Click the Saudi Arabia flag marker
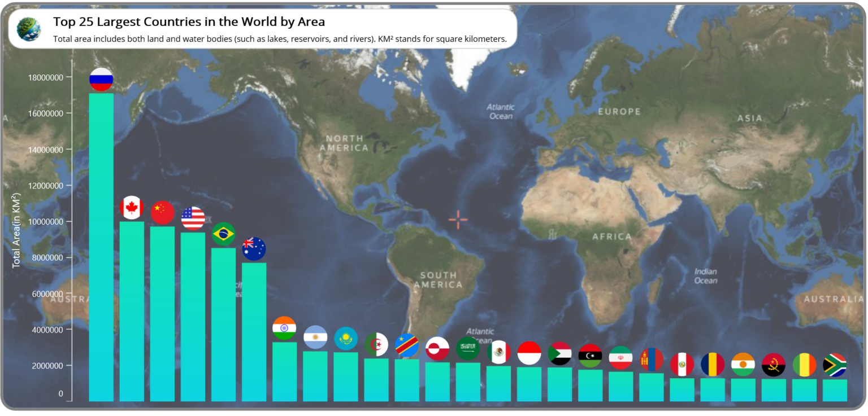The image size is (868, 416). (467, 348)
